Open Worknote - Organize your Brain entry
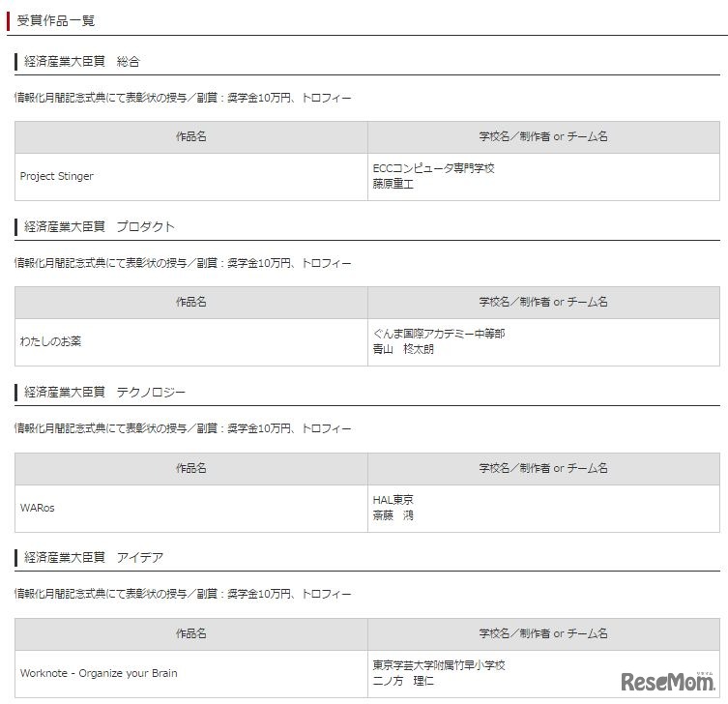 [x=99, y=673]
